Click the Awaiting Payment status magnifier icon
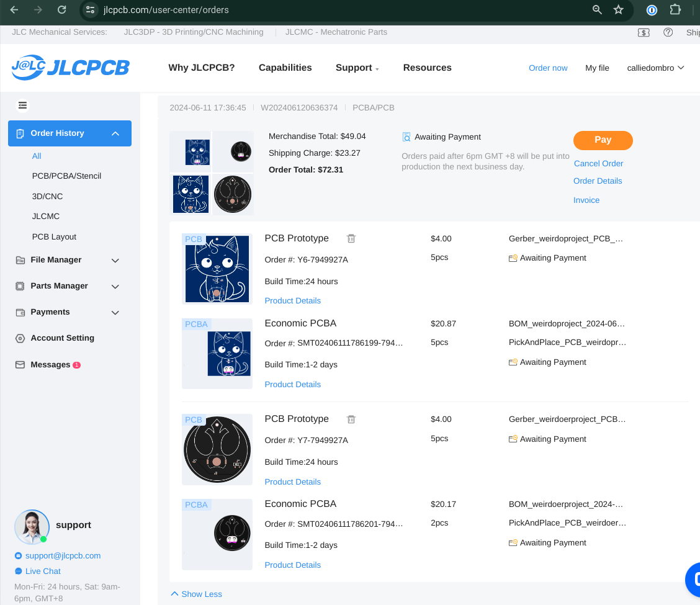 coord(406,137)
